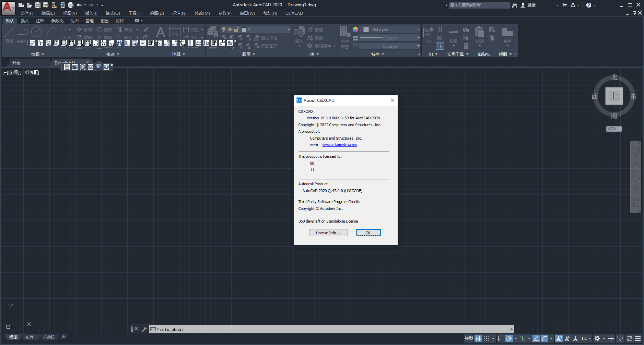Expand the 绘图 (Draw) panel
This screenshot has width=644, height=345.
click(38, 54)
